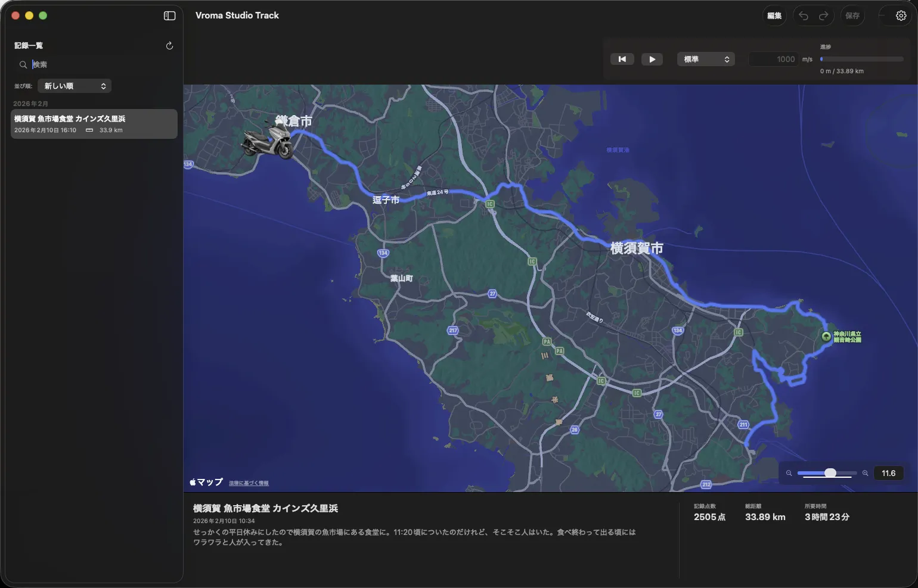This screenshot has height=588, width=918.
Task: Click the zoom-in magnifier icon
Action: (x=866, y=473)
